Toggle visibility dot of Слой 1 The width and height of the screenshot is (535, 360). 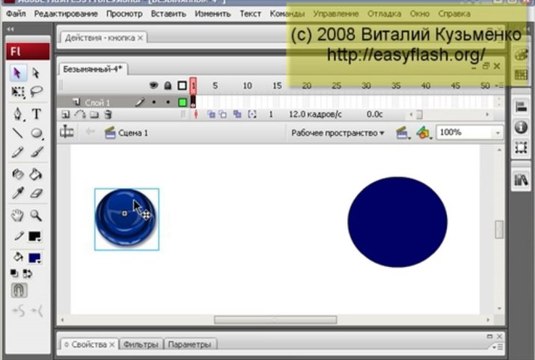[x=154, y=102]
